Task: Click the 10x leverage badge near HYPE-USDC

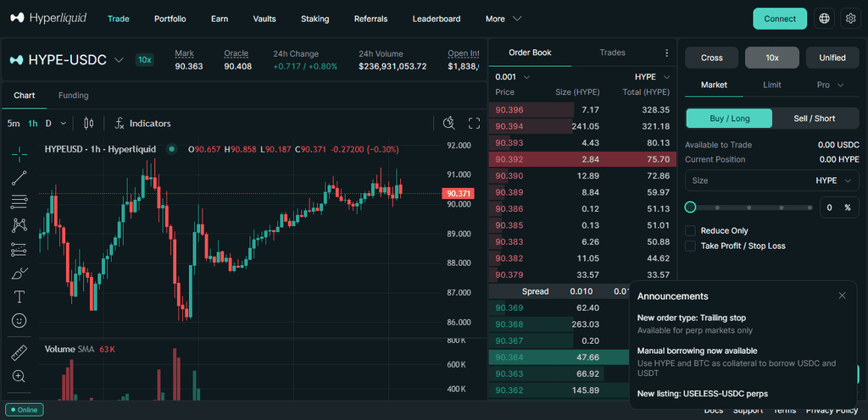Action: [145, 59]
